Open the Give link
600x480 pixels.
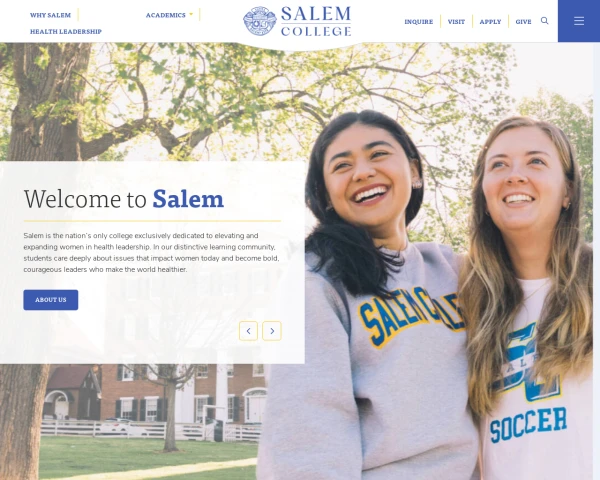click(x=523, y=22)
